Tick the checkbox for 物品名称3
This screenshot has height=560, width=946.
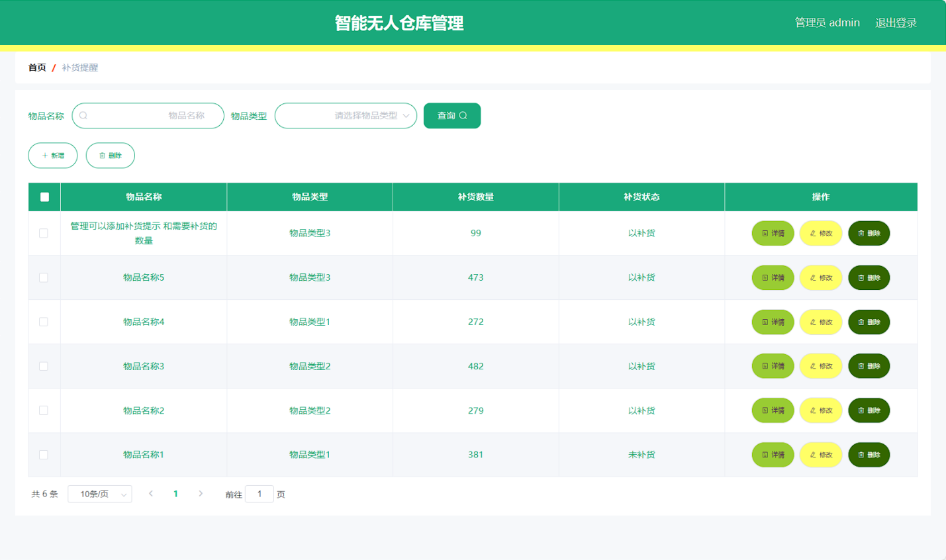pos(44,366)
